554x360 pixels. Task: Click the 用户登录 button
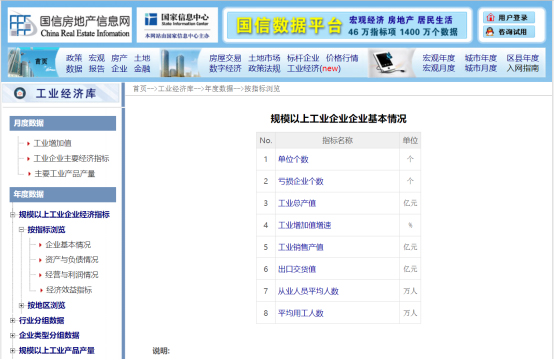(x=509, y=18)
